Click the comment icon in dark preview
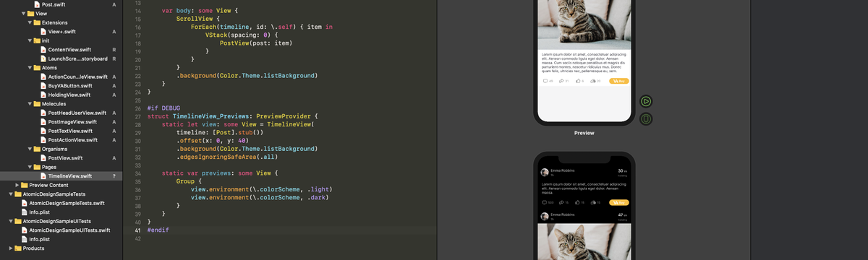868x260 pixels. [x=545, y=202]
